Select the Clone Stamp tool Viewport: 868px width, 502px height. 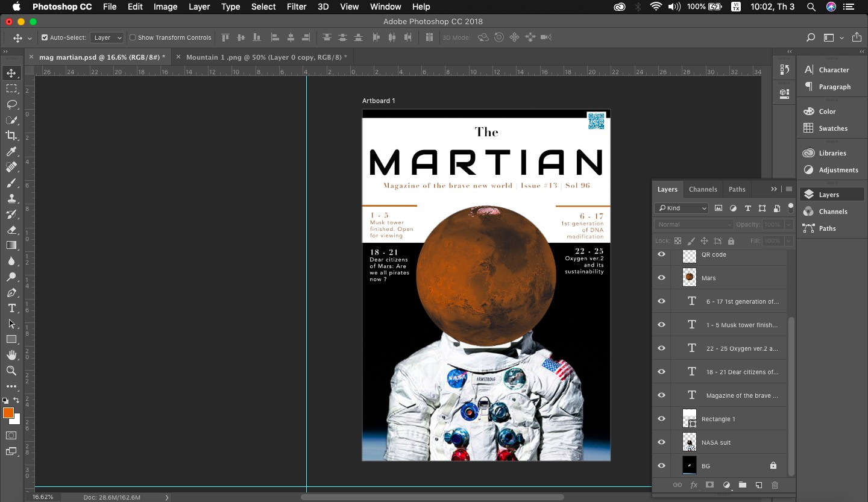pos(11,198)
